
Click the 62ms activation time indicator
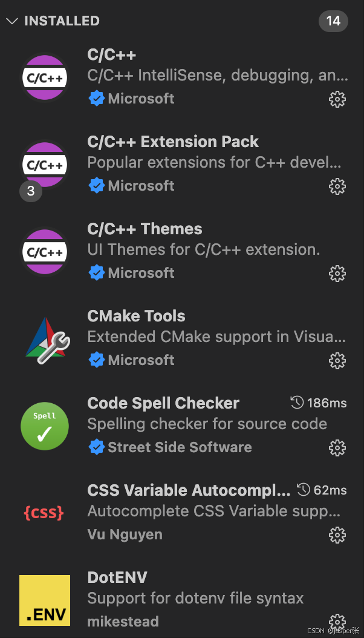[x=322, y=490]
